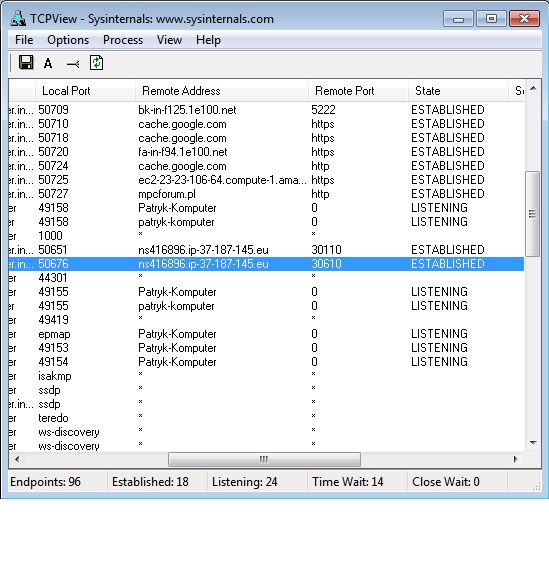Image resolution: width=549 pixels, height=572 pixels.
Task: Click local port 44301 row
Action: [266, 278]
